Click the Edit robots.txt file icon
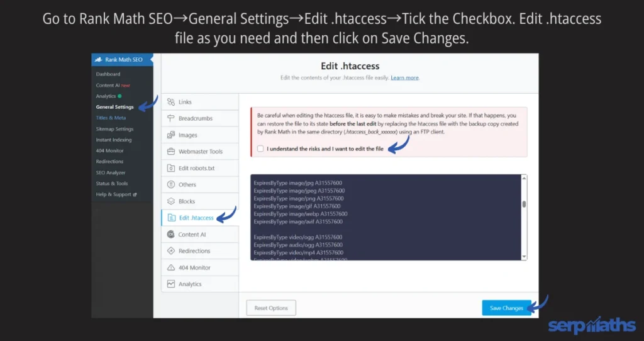Image resolution: width=644 pixels, height=341 pixels. pyautogui.click(x=171, y=168)
